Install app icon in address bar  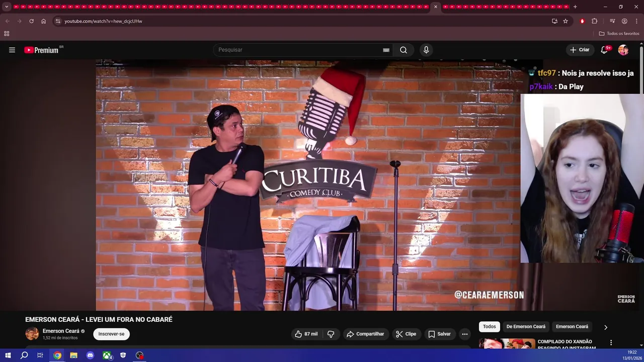coord(554,21)
